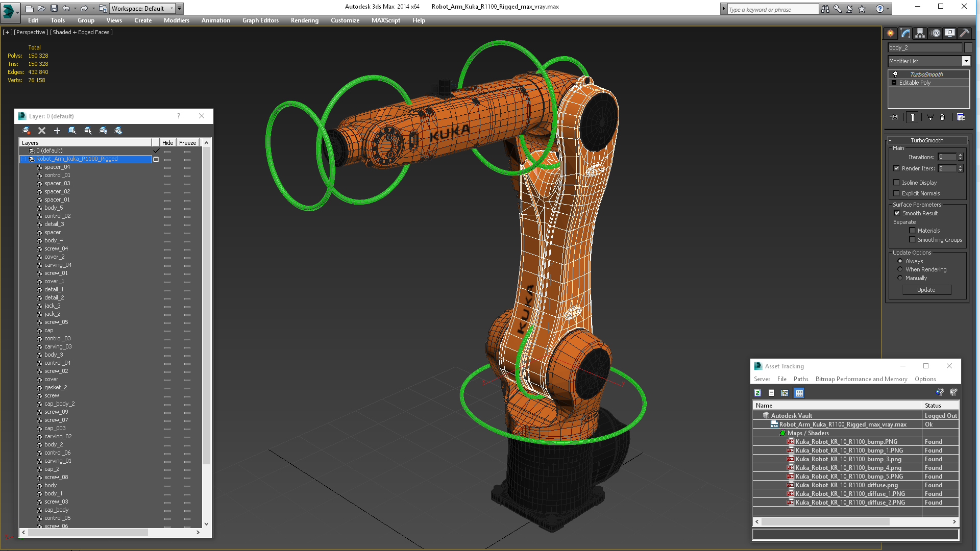Create a new scene file
980x551 pixels.
click(x=29, y=8)
